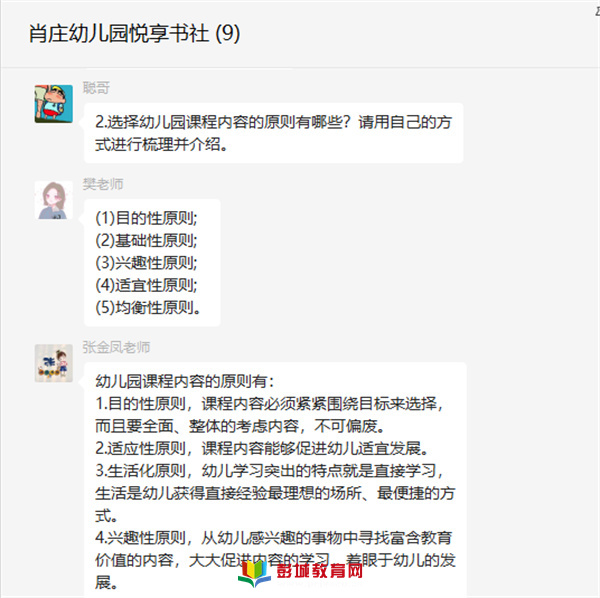Click the line (3)兴趣性原则;
The width and height of the screenshot is (600, 598).
tap(146, 262)
